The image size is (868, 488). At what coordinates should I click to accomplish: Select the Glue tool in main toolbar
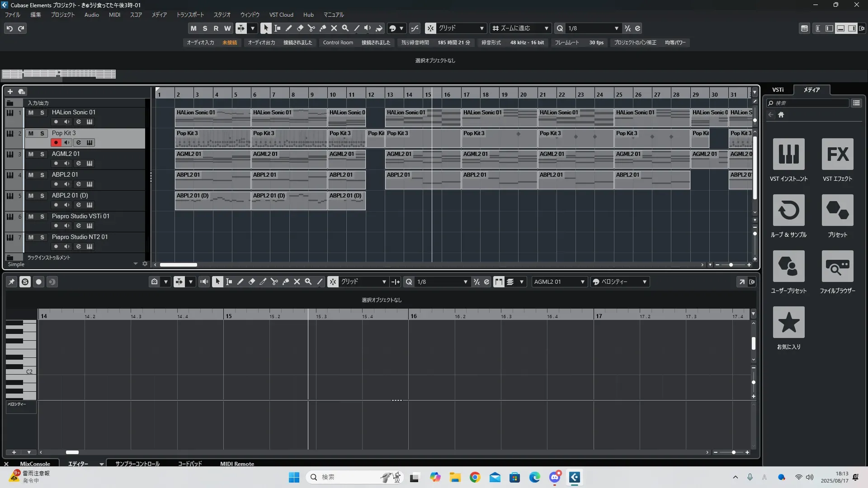pos(323,28)
